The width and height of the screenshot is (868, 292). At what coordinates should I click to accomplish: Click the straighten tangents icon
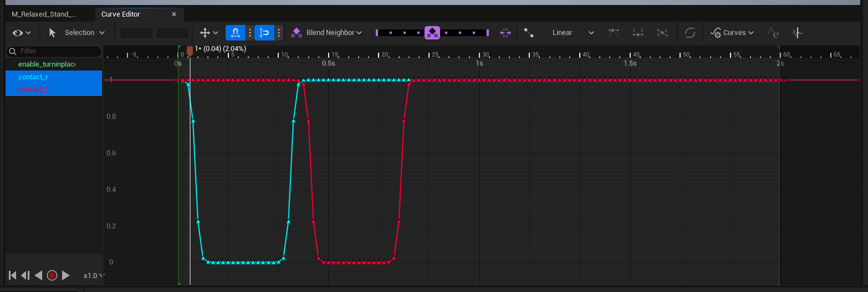[x=638, y=33]
